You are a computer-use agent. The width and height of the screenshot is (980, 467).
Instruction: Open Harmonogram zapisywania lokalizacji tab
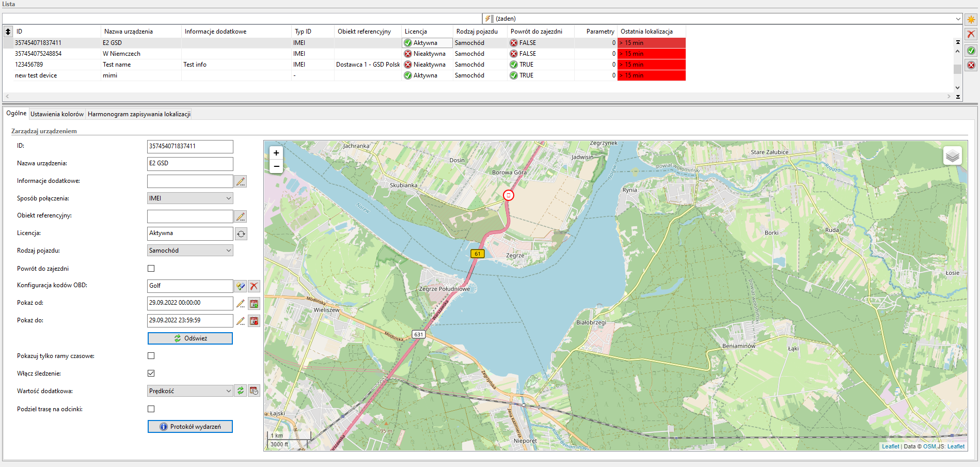pos(139,114)
